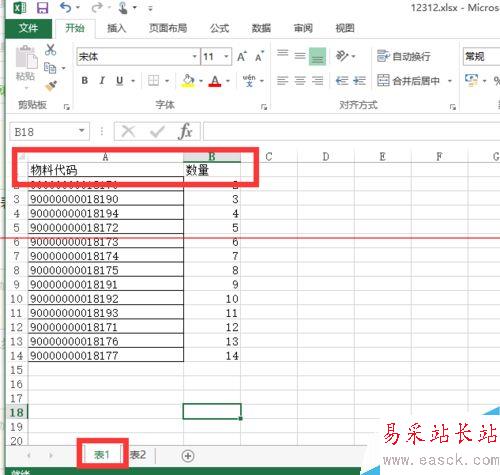
Task: Click the increase indent icon
Action: click(359, 81)
